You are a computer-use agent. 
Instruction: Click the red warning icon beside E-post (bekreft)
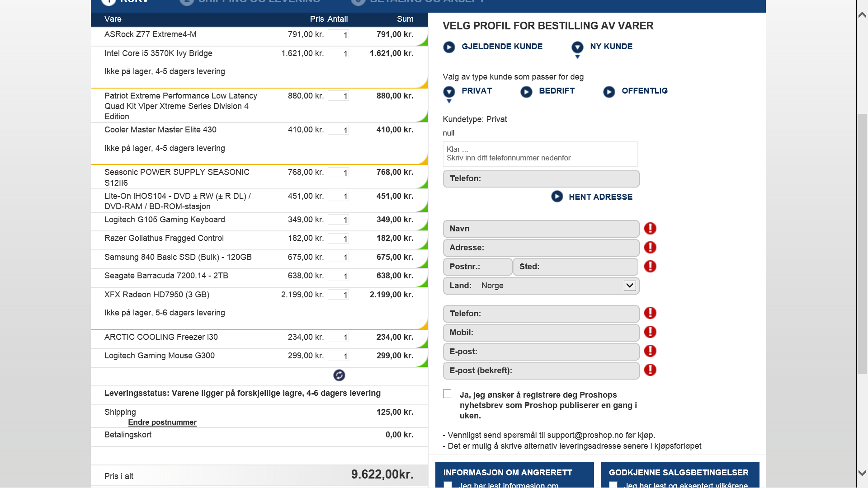point(650,370)
